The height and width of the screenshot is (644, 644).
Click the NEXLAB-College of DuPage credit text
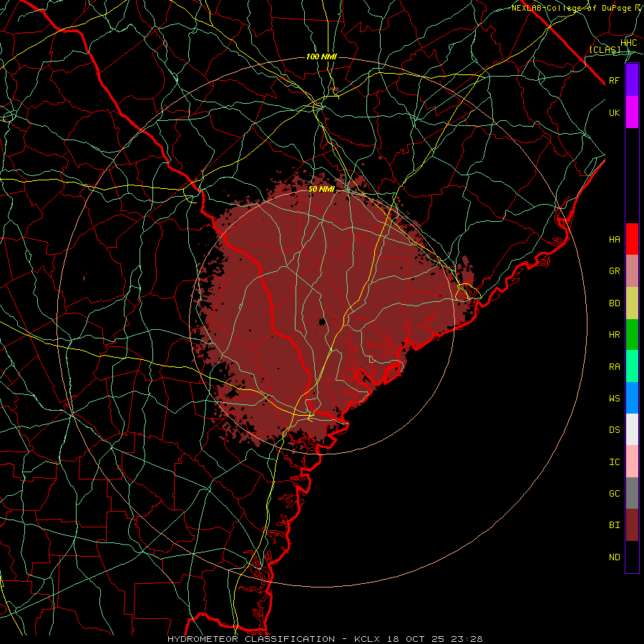573,8
